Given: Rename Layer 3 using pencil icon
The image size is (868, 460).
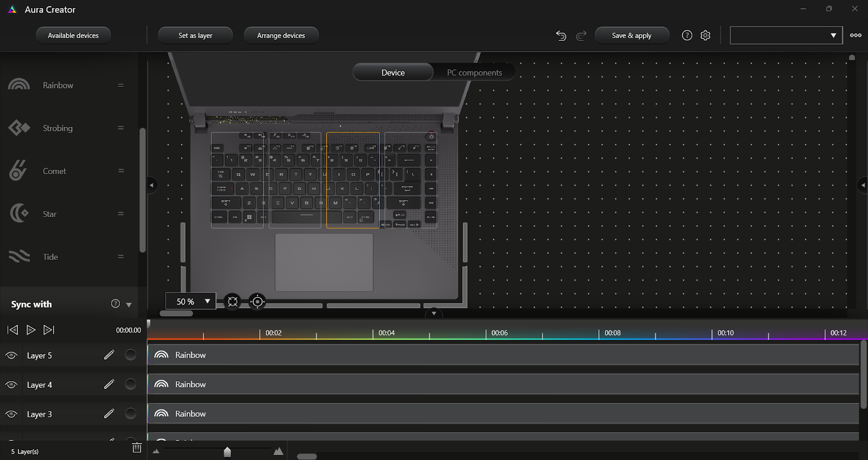Looking at the screenshot, I should tap(109, 413).
